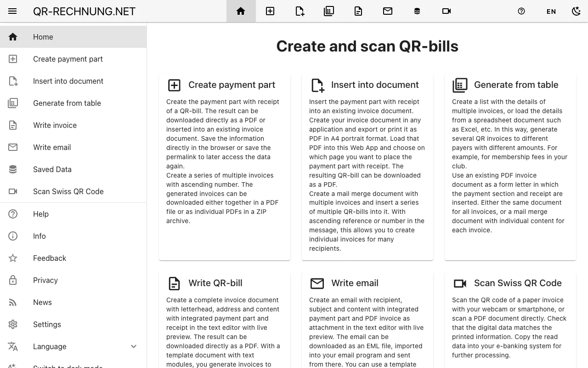This screenshot has width=588, height=368.
Task: Open Create payment part from top toolbar
Action: tap(270, 11)
